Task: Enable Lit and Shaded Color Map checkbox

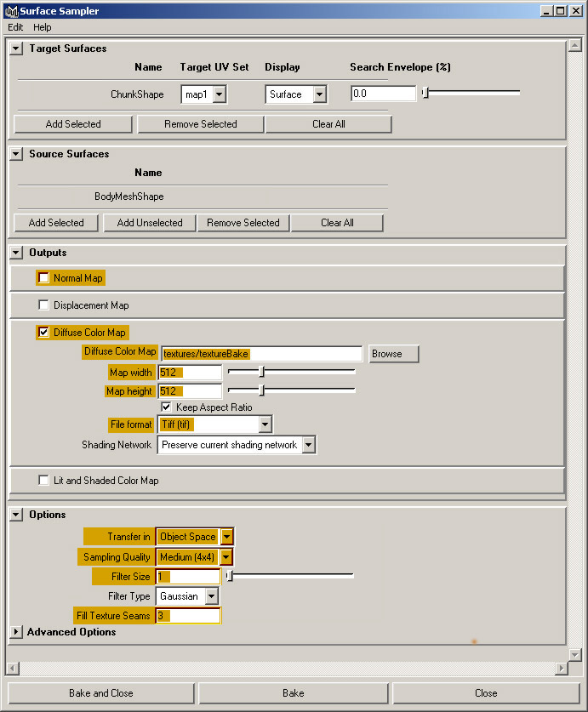Action: coord(43,481)
